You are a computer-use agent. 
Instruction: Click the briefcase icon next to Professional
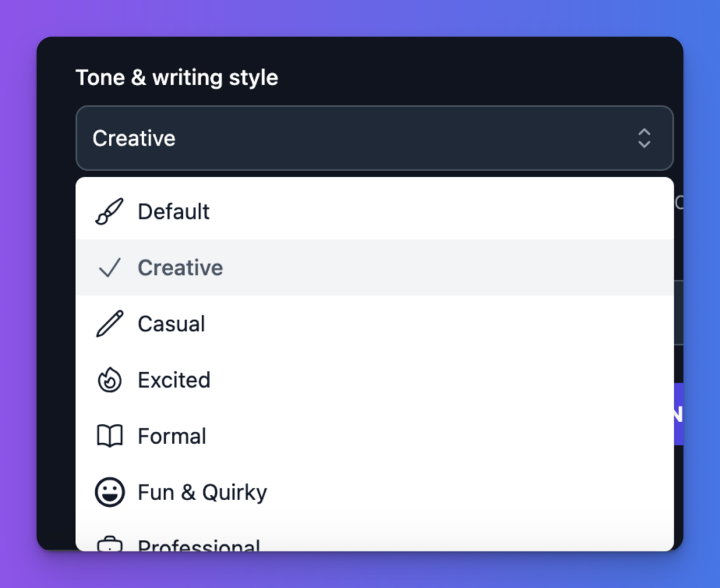[x=110, y=545]
